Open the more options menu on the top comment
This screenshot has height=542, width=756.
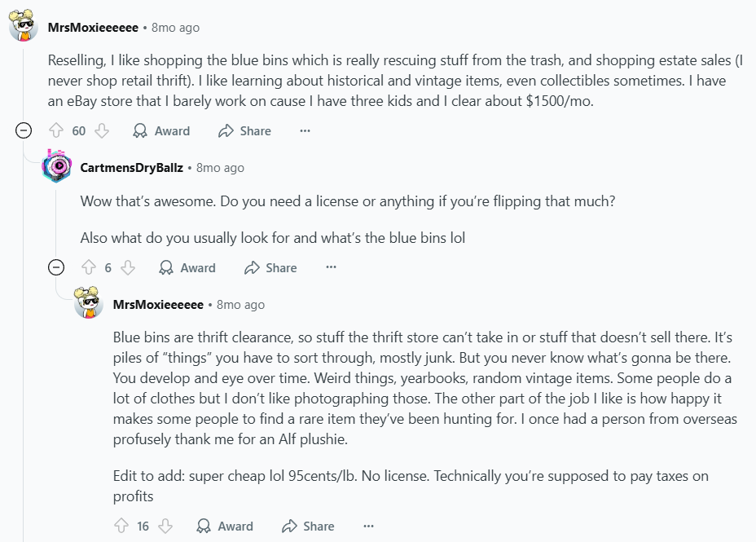[x=304, y=130]
